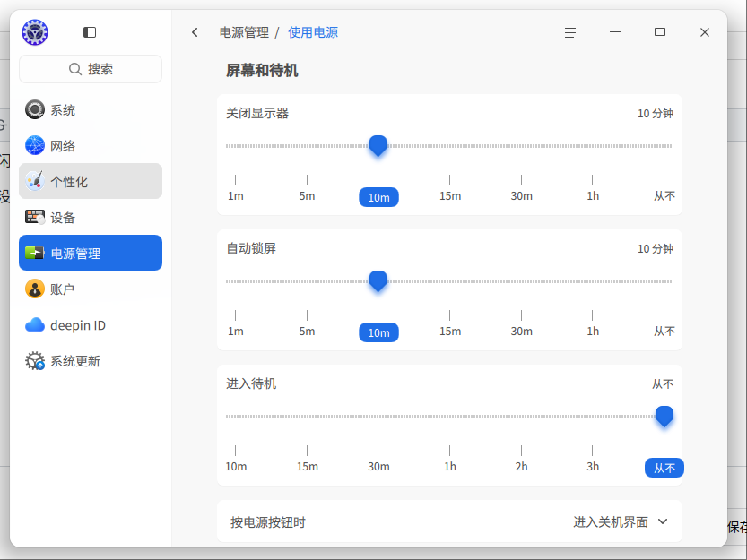Click 10m label under 关闭显示器

378,197
